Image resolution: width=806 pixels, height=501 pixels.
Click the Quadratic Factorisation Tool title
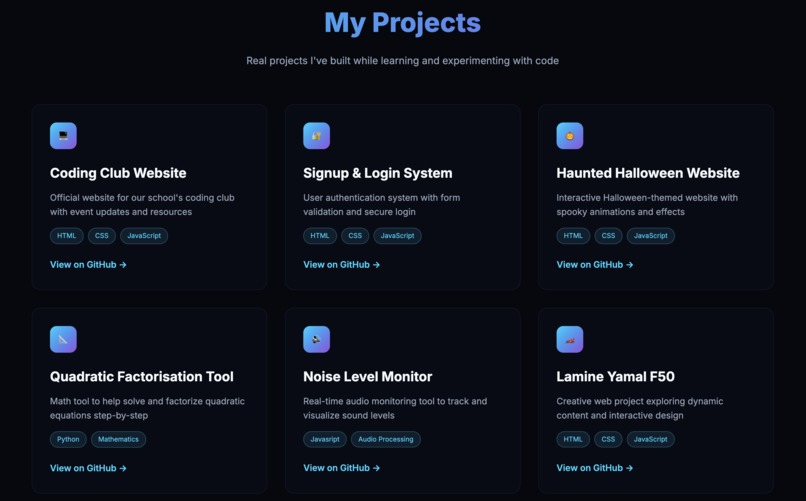(142, 377)
